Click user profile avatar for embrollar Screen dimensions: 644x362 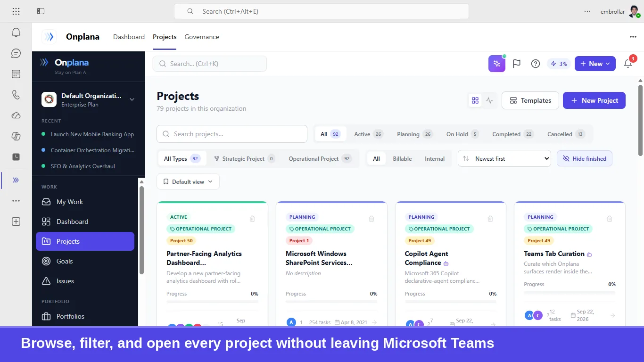(634, 11)
